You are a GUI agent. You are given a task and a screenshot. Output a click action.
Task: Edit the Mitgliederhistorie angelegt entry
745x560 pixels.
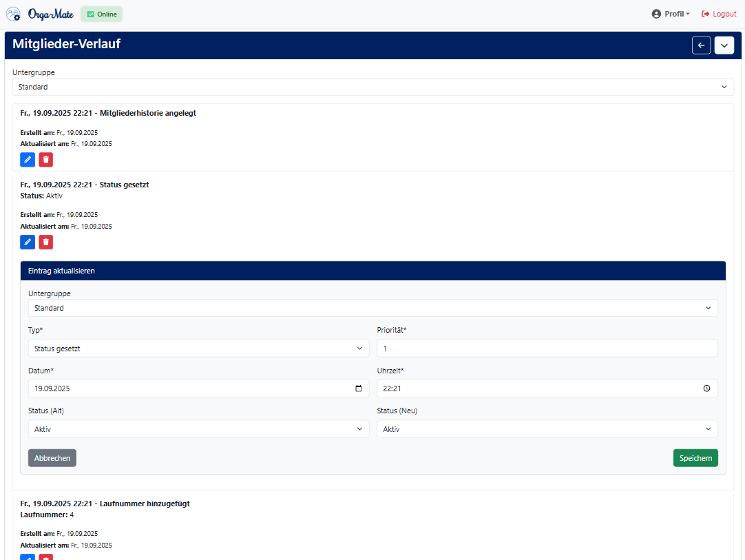click(28, 160)
